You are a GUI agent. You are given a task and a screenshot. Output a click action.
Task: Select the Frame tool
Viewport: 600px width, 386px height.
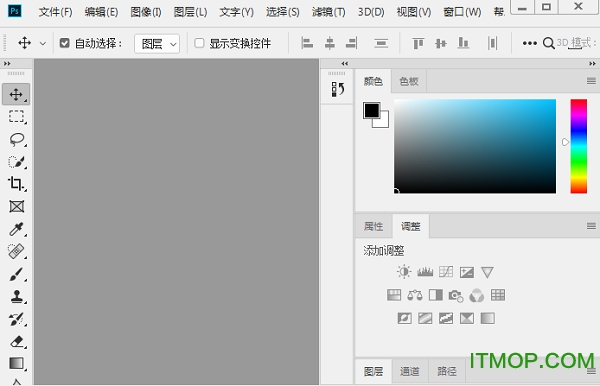[x=16, y=207]
